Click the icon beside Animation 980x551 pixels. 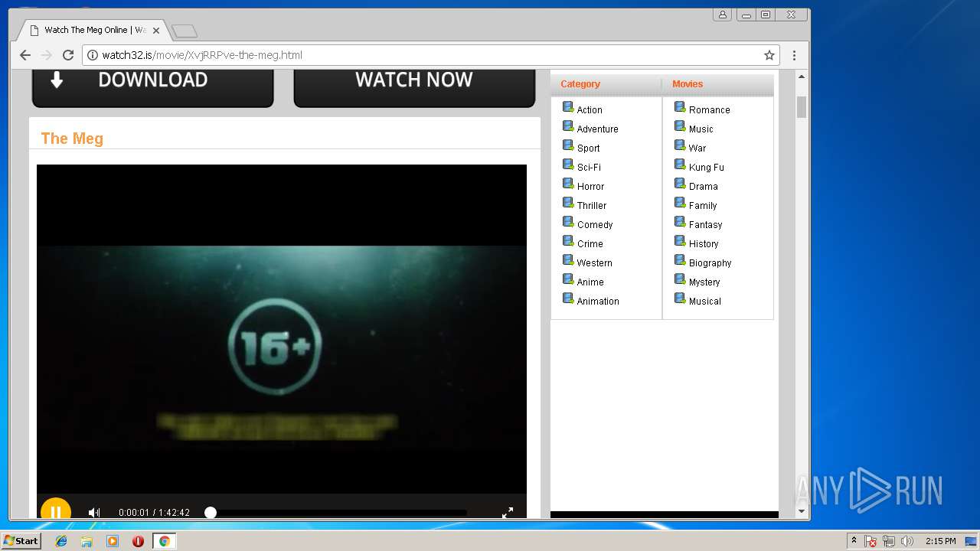[x=568, y=298]
